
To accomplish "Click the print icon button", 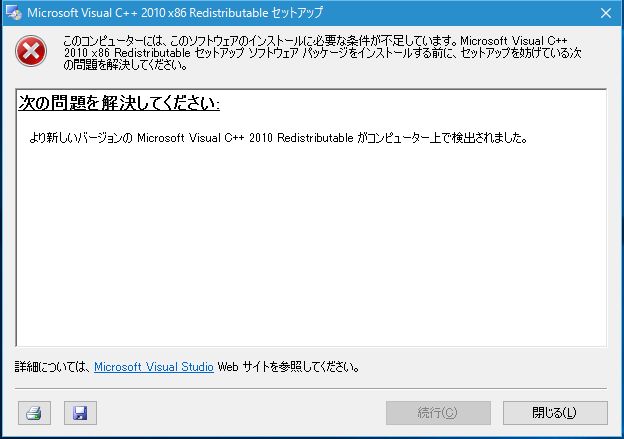I will [x=34, y=413].
